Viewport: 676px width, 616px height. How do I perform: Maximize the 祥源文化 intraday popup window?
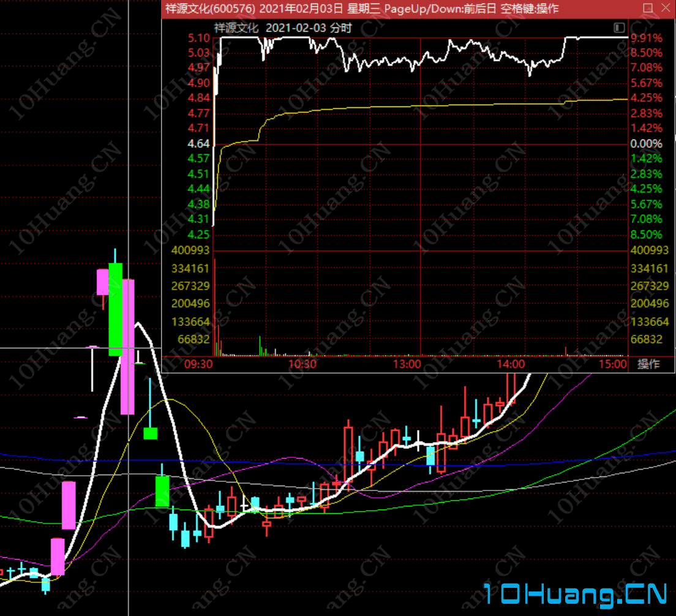(648, 8)
